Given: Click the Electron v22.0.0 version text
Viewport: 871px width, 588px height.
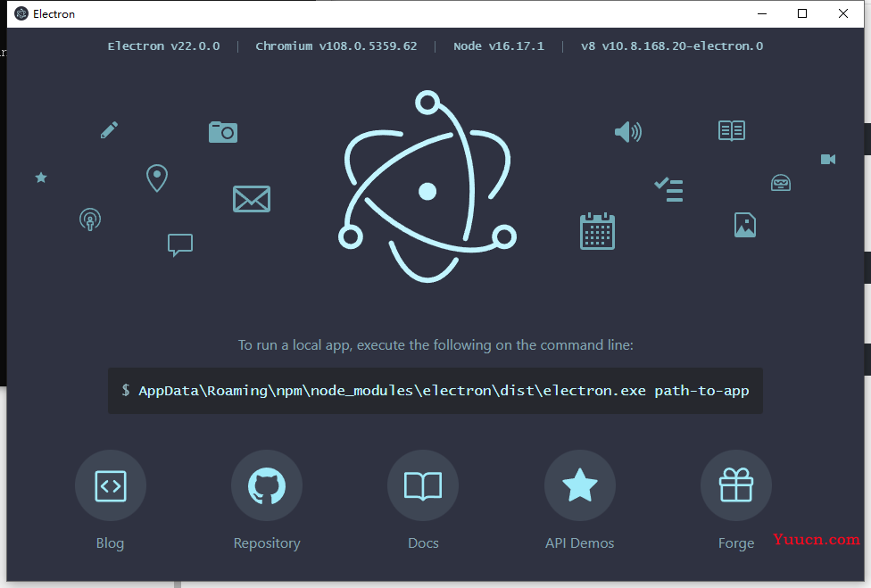Looking at the screenshot, I should tap(164, 46).
